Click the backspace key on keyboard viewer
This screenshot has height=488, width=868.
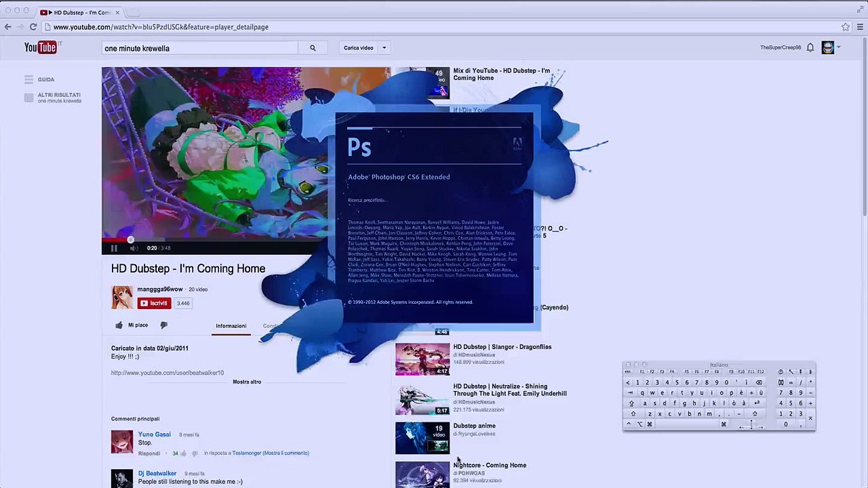759,382
